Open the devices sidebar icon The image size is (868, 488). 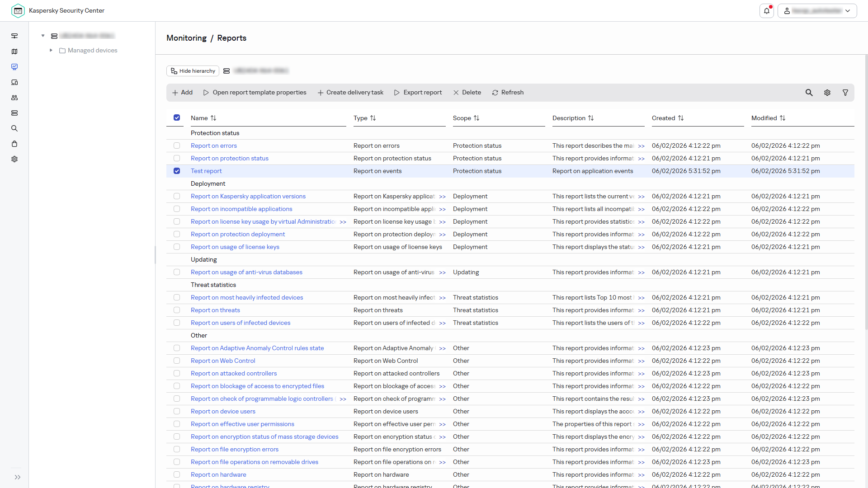[14, 82]
